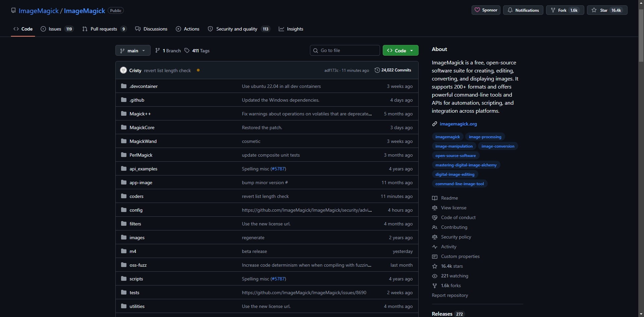Click the scripts folder icon
The height and width of the screenshot is (317, 644).
coord(124,279)
